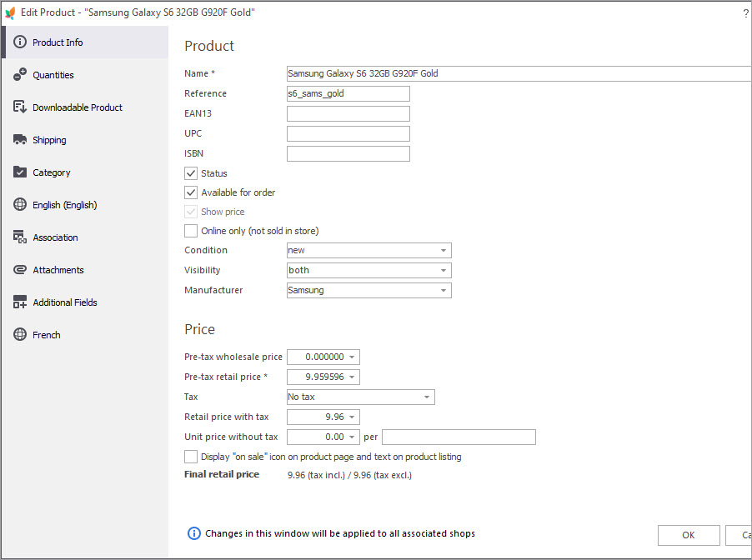Click the Pre-tax wholesale price value 0.000000
Image resolution: width=752 pixels, height=560 pixels.
(x=324, y=357)
